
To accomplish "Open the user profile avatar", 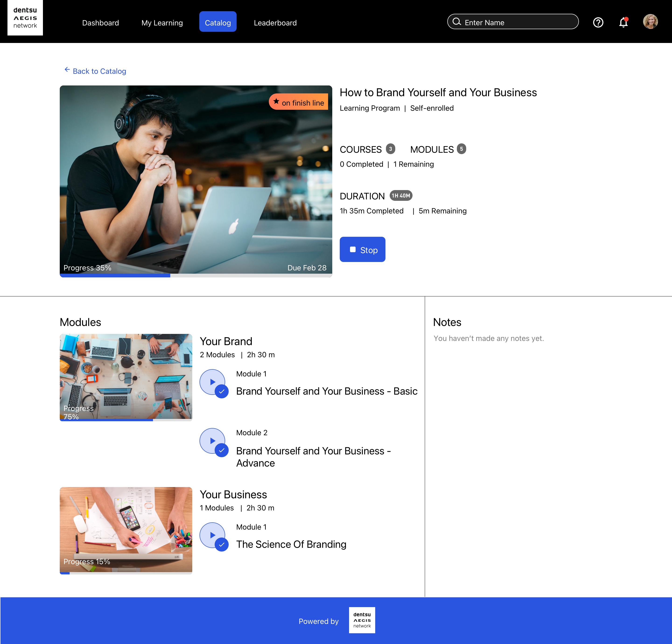I will [650, 22].
